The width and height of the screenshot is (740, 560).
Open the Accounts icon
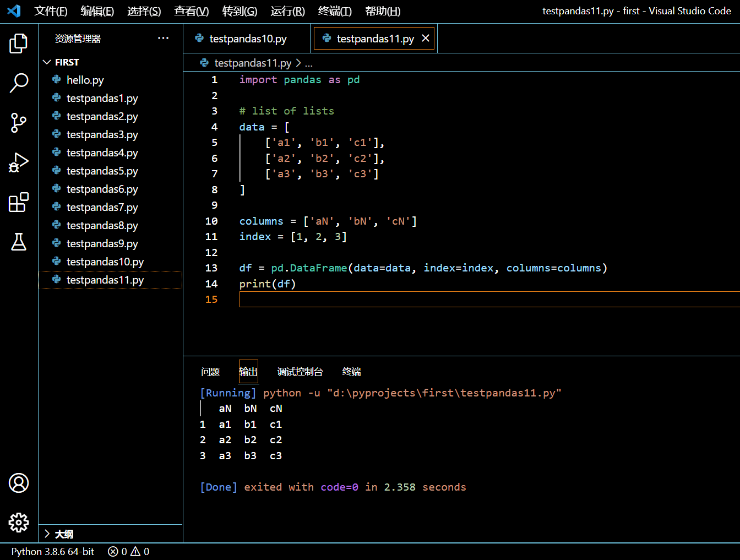(19, 483)
